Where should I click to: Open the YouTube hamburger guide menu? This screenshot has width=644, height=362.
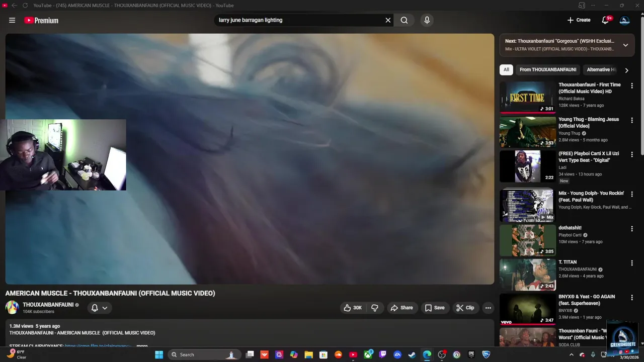12,20
